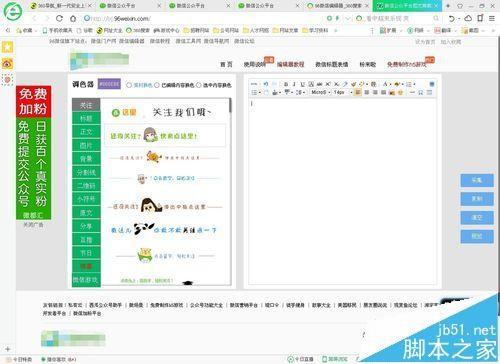Click the browser reload icon
500x364 pixels.
[59, 18]
